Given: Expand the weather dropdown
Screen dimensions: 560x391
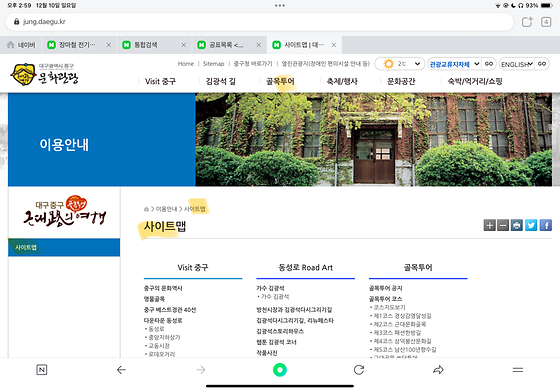Looking at the screenshot, I should pos(417,64).
